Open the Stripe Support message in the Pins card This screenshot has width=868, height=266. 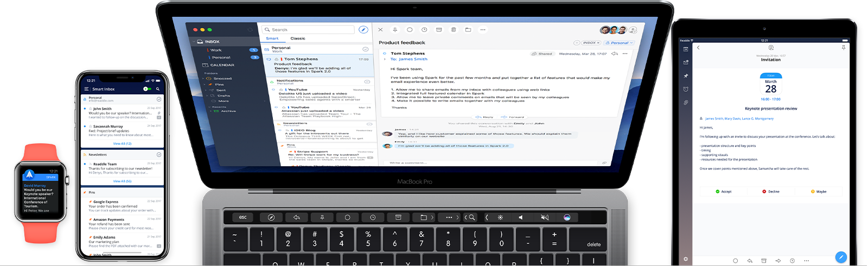pos(330,155)
